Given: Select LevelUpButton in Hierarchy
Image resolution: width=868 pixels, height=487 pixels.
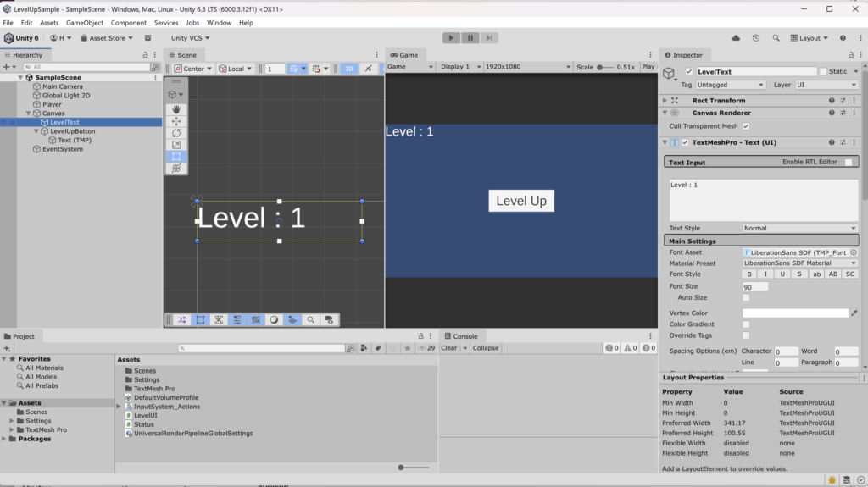Looking at the screenshot, I should tap(72, 131).
